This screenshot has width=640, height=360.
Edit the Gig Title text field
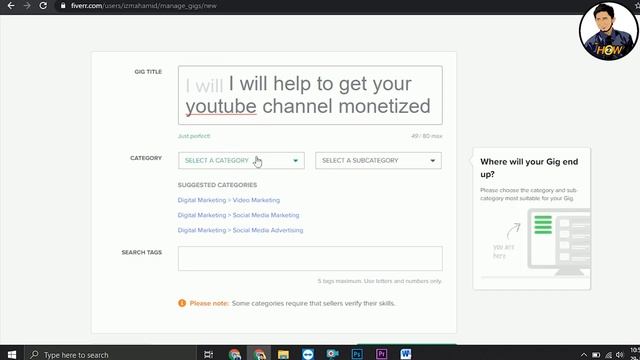[x=310, y=95]
